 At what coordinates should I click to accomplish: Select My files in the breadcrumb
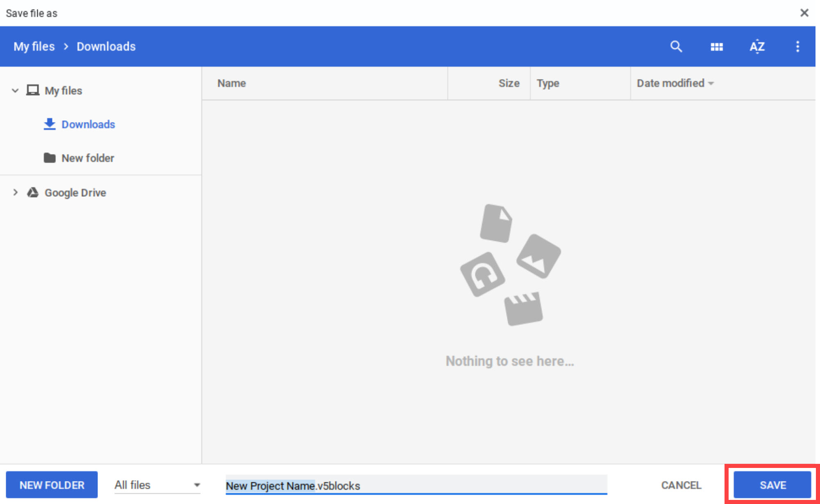(x=34, y=46)
